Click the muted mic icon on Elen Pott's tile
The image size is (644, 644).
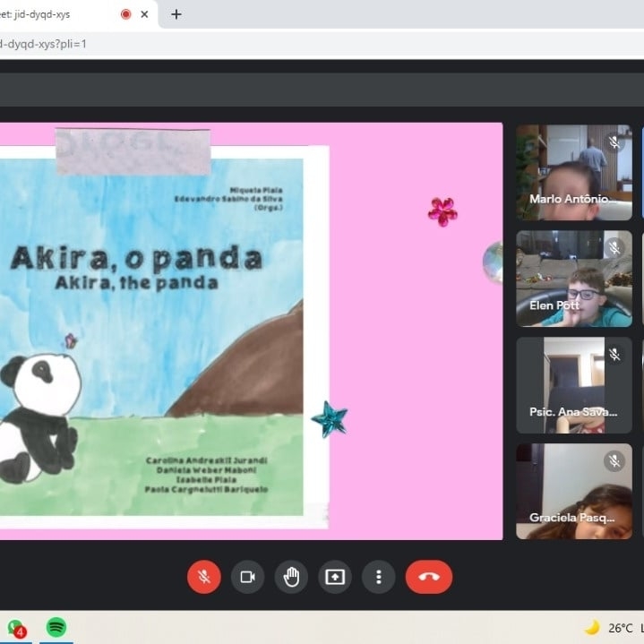click(614, 247)
